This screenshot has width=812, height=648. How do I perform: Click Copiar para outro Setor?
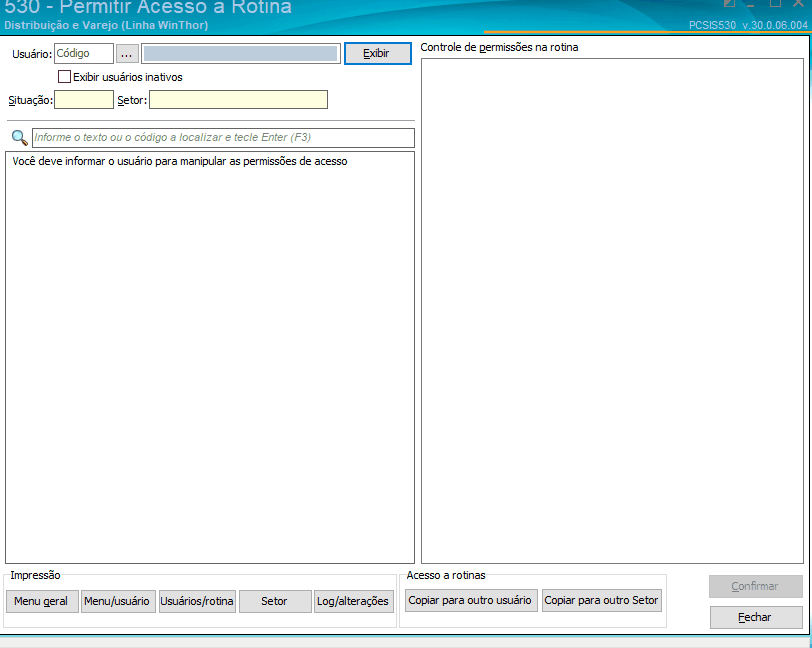[x=602, y=600]
